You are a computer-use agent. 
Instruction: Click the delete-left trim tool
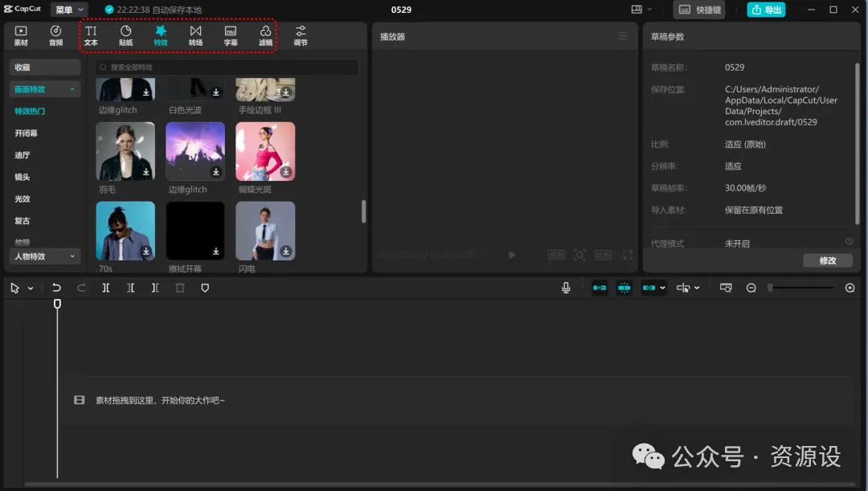(x=131, y=288)
